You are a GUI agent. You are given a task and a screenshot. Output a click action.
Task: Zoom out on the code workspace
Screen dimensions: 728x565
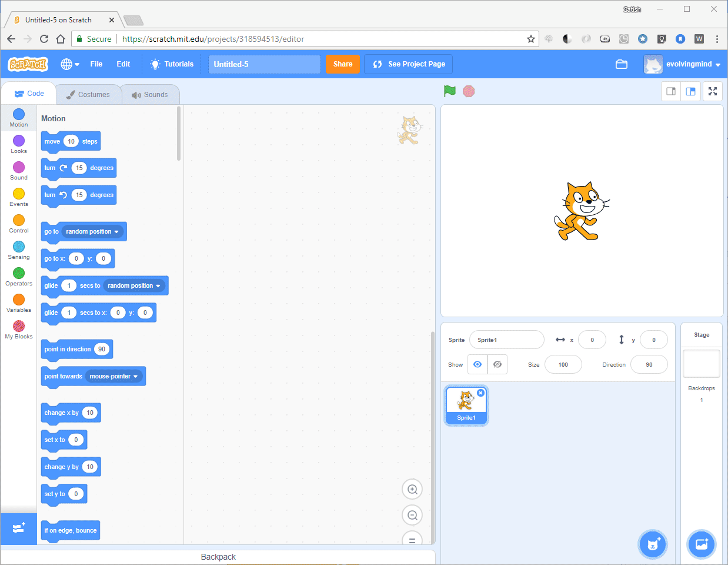(x=412, y=515)
